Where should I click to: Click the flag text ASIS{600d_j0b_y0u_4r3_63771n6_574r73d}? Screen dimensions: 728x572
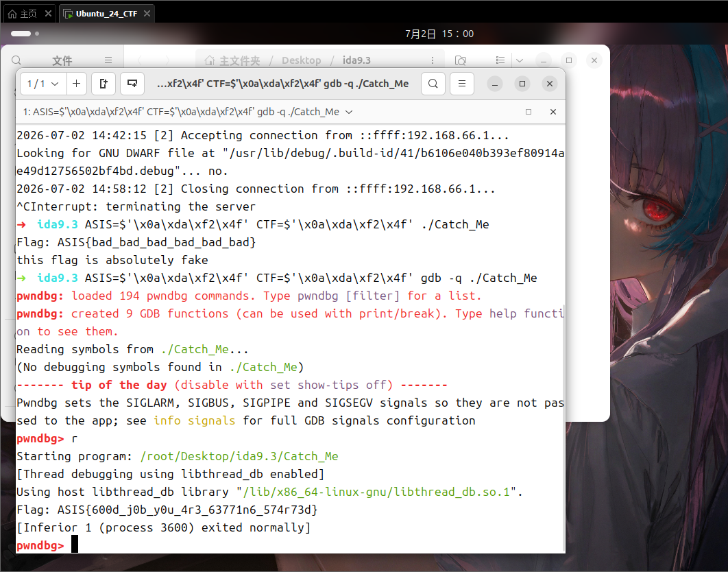point(188,510)
